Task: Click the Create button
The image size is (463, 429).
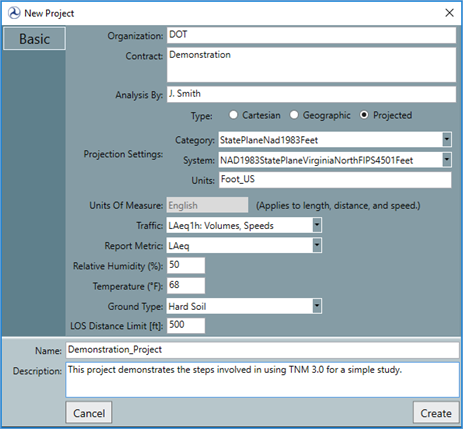Action: (x=436, y=413)
